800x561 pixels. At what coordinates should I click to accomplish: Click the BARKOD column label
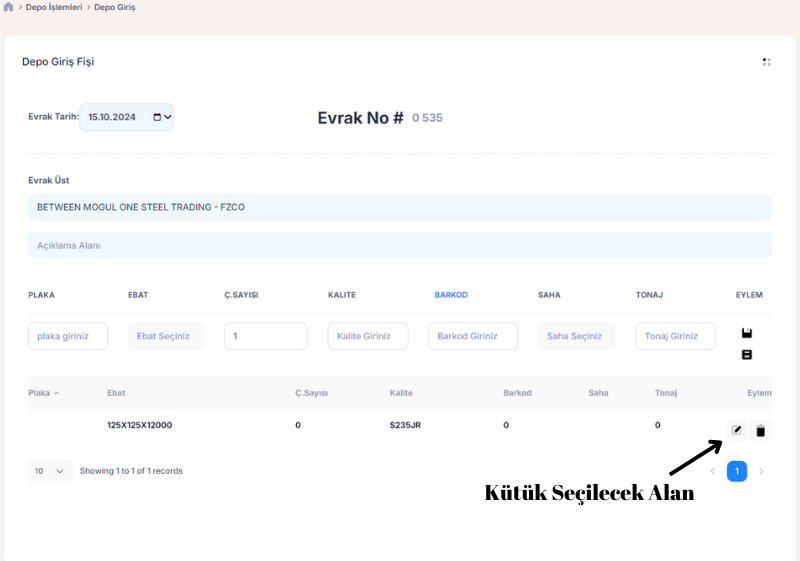450,295
